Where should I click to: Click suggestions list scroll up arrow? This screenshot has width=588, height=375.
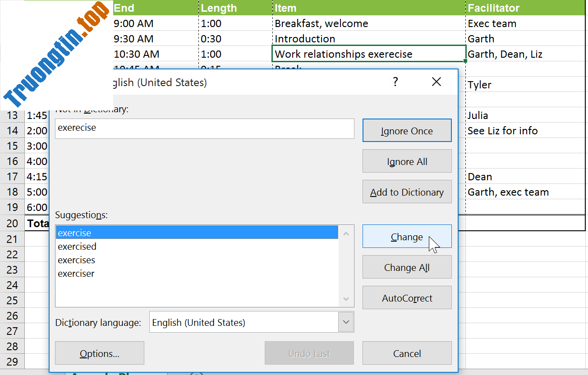[346, 233]
